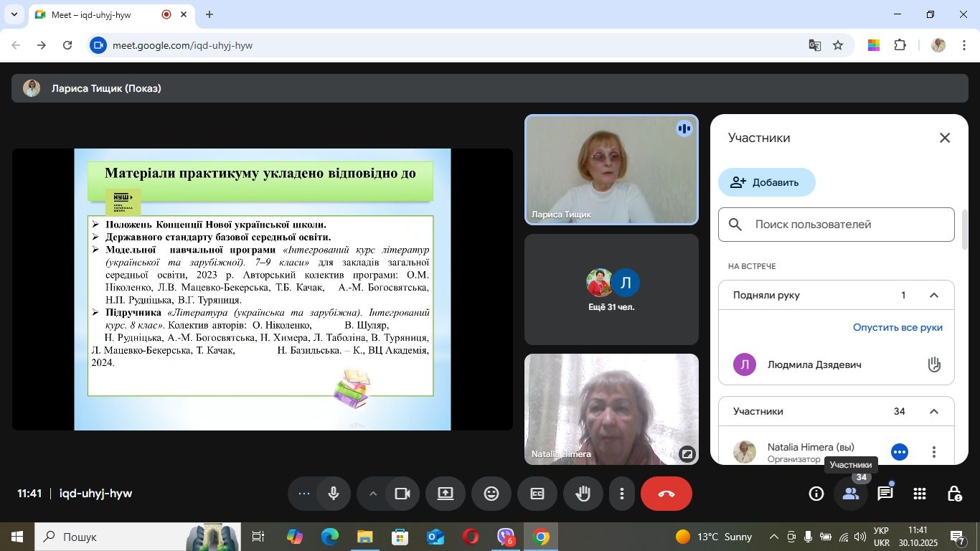980x551 pixels.
Task: Toggle the raise hand button
Action: [x=583, y=494]
